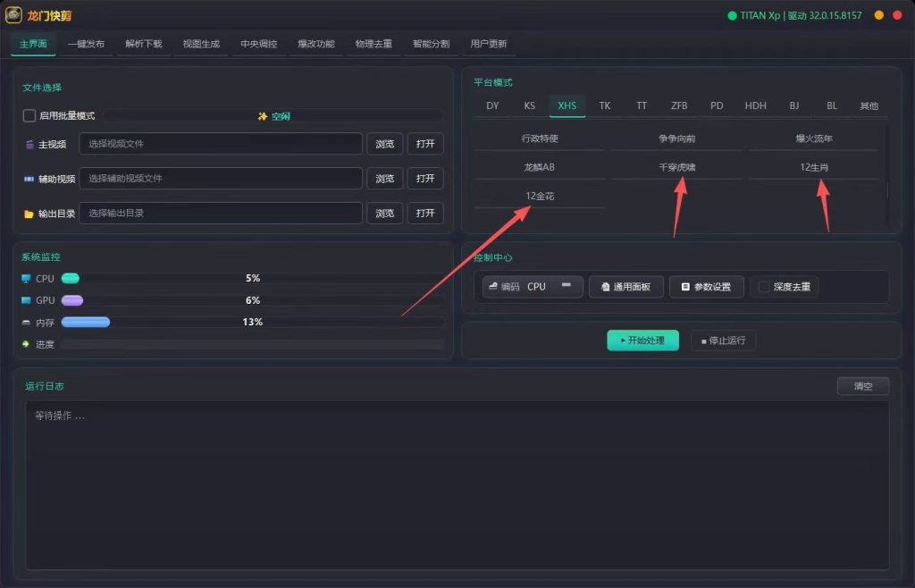915x588 pixels.
Task: Click the 龙门快剪 app logo icon
Action: (x=13, y=15)
